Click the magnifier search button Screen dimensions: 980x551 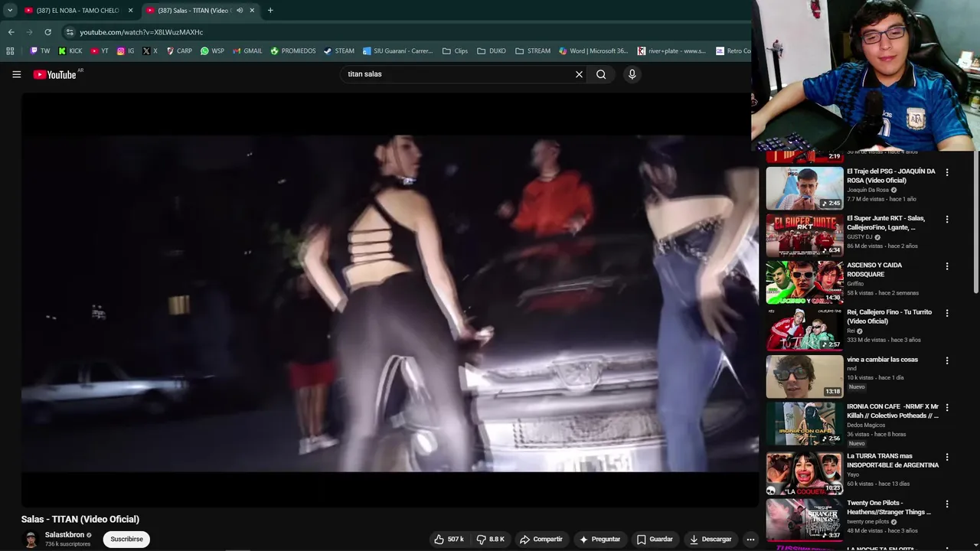coord(601,74)
